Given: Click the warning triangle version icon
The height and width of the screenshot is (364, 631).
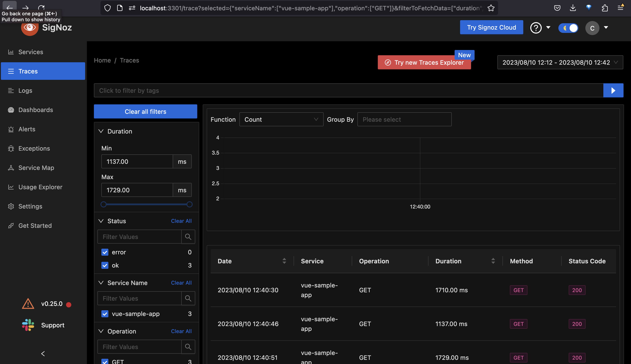Looking at the screenshot, I should click(x=28, y=304).
